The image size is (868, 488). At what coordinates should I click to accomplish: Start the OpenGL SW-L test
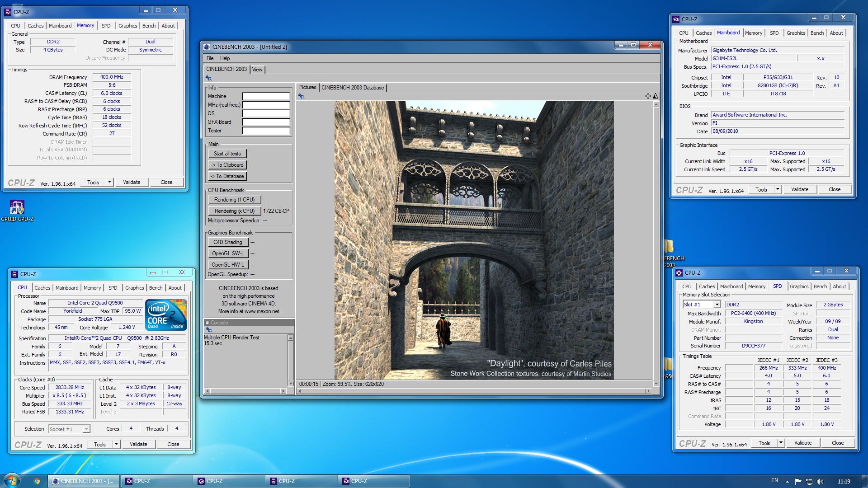(x=228, y=253)
